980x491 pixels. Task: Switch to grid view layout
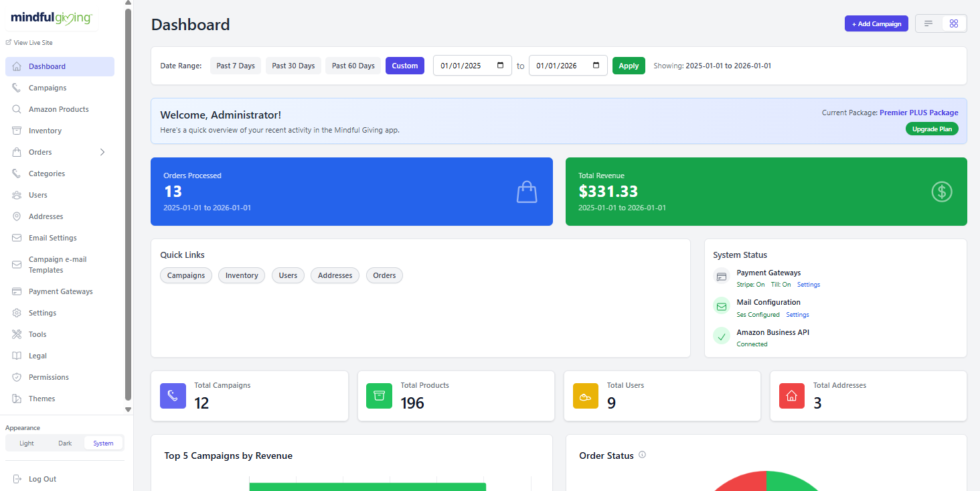pos(953,23)
